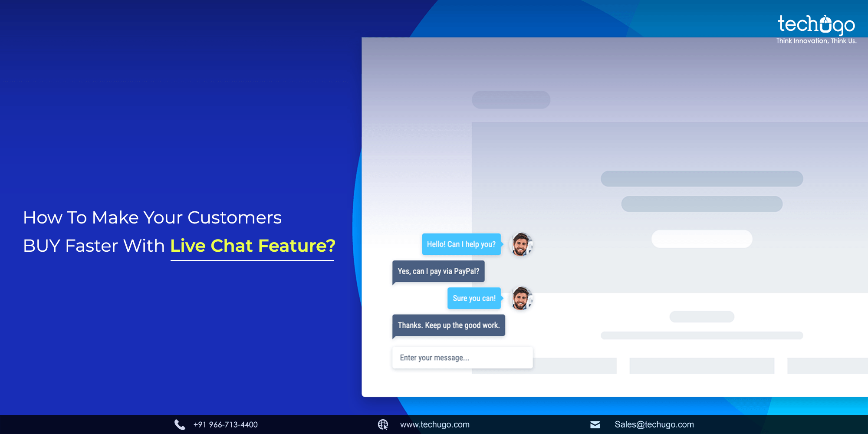The width and height of the screenshot is (868, 434).
Task: Select the long gray progress bar in the mockup
Action: (701, 178)
